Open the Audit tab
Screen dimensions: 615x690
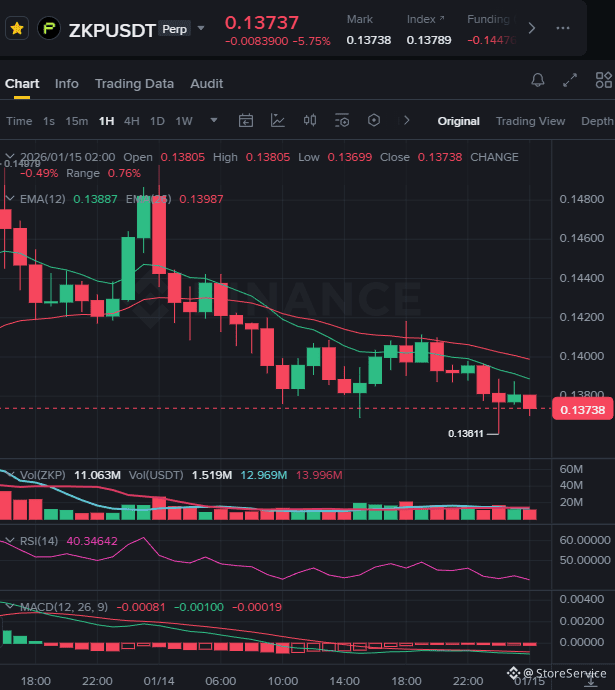(x=207, y=84)
